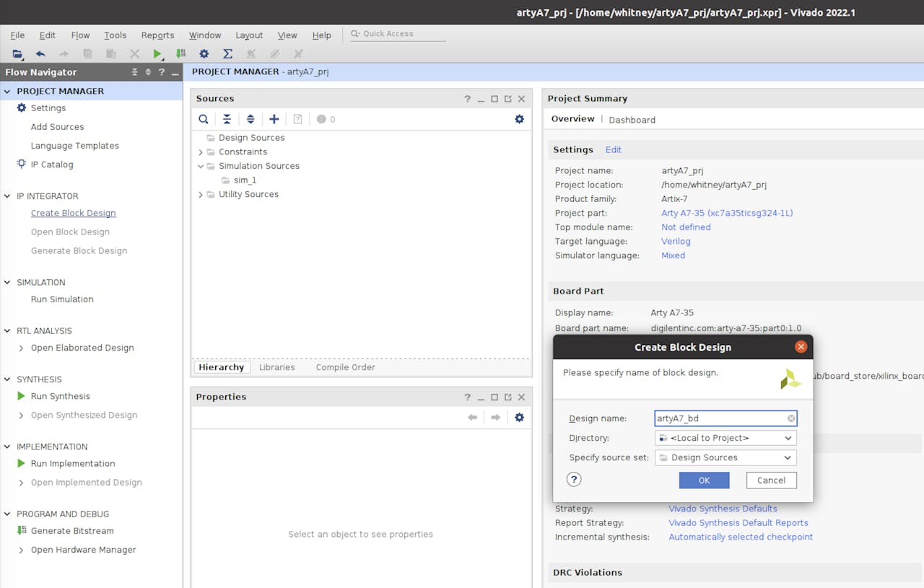Search in the Sources panel

point(204,119)
